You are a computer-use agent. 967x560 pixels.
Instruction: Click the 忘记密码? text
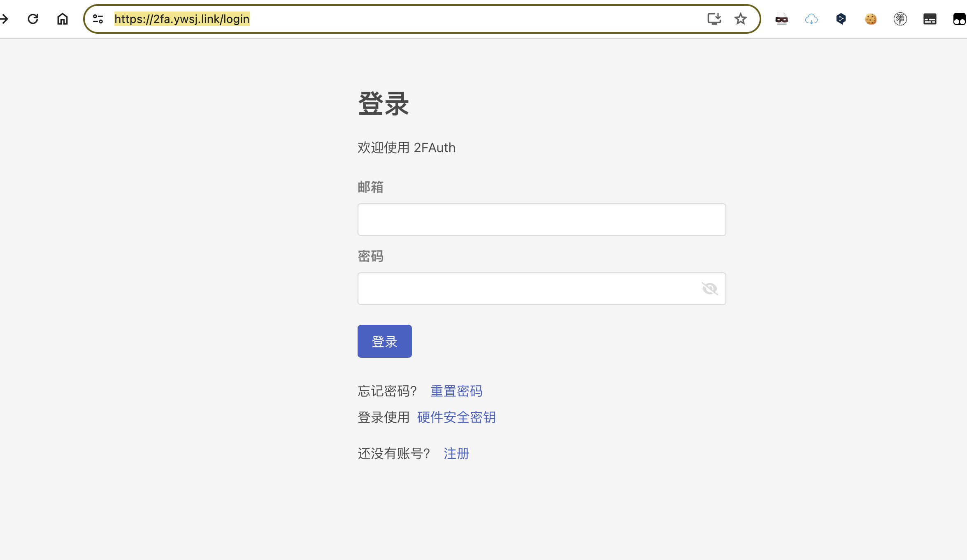387,391
